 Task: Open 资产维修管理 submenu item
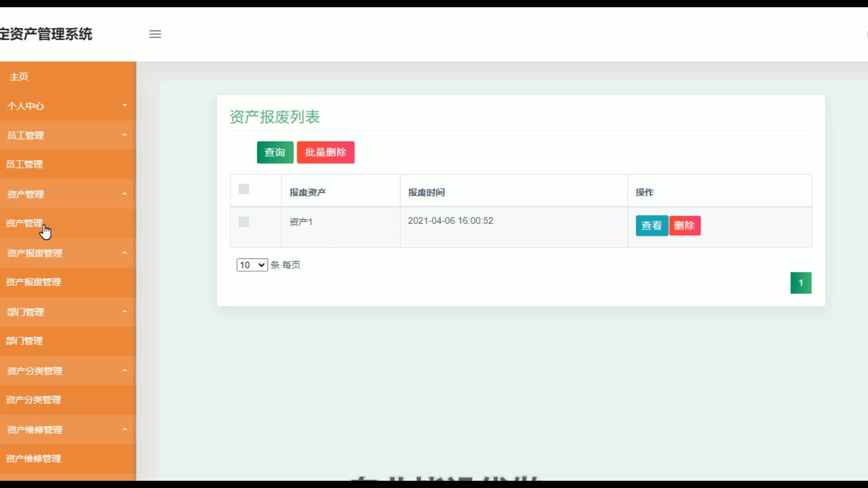pos(33,459)
